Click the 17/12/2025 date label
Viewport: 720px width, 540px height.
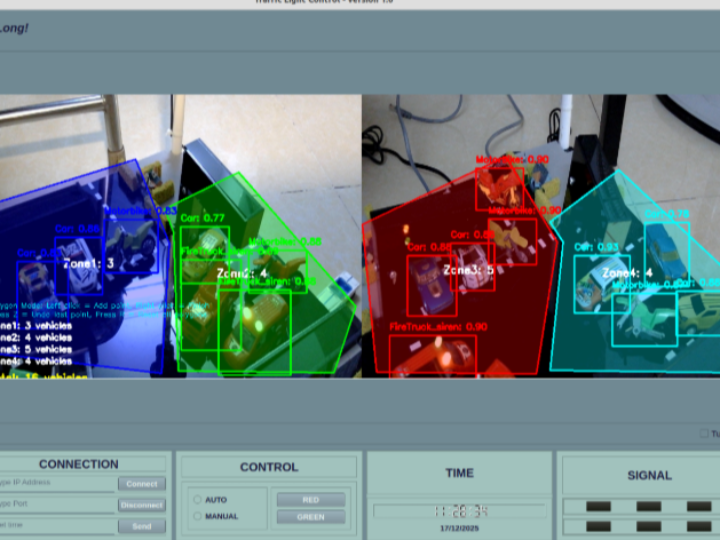(459, 527)
